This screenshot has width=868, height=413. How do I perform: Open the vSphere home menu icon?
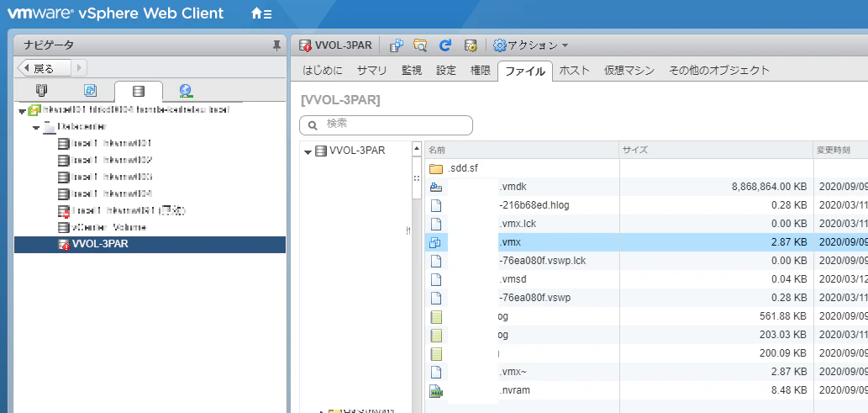click(261, 13)
